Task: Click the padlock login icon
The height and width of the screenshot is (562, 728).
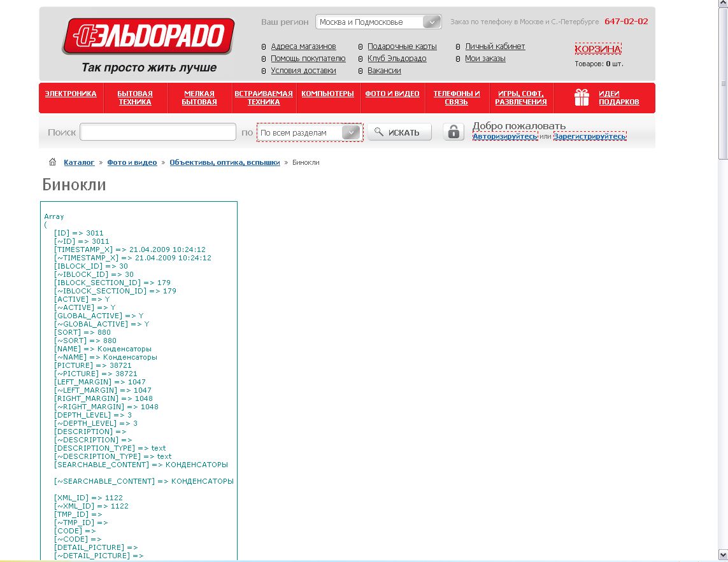Action: tap(453, 132)
